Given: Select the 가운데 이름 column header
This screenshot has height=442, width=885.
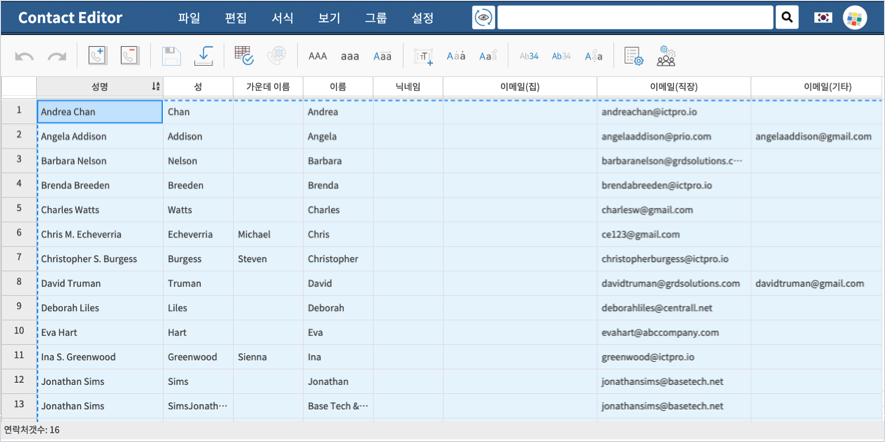Looking at the screenshot, I should pyautogui.click(x=268, y=87).
